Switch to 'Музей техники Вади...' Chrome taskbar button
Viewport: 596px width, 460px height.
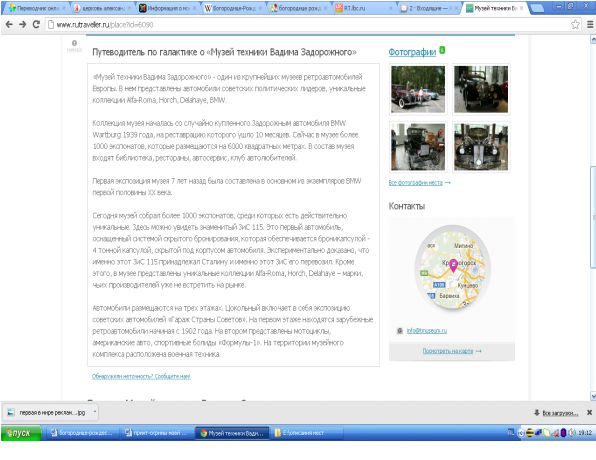point(232,433)
